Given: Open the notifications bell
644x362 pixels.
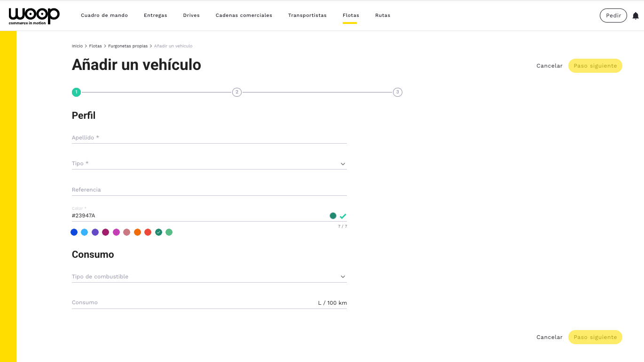Looking at the screenshot, I should point(636,15).
